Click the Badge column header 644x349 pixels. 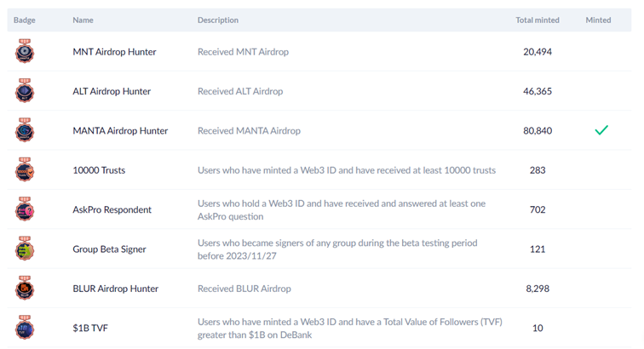coord(25,20)
